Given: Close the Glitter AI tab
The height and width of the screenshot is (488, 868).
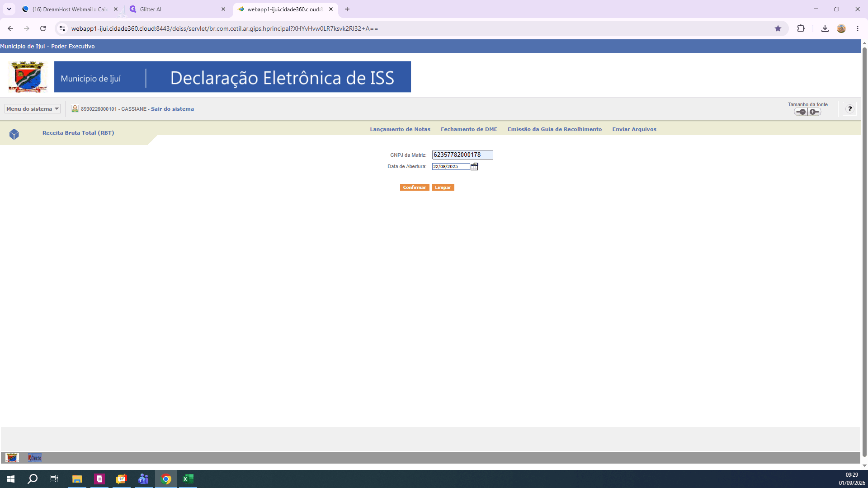Looking at the screenshot, I should point(223,9).
